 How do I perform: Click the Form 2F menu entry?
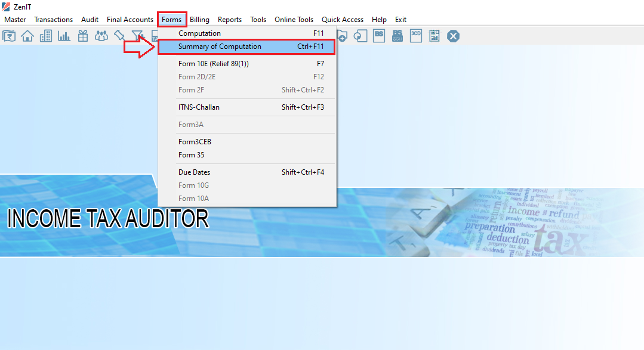(x=247, y=90)
